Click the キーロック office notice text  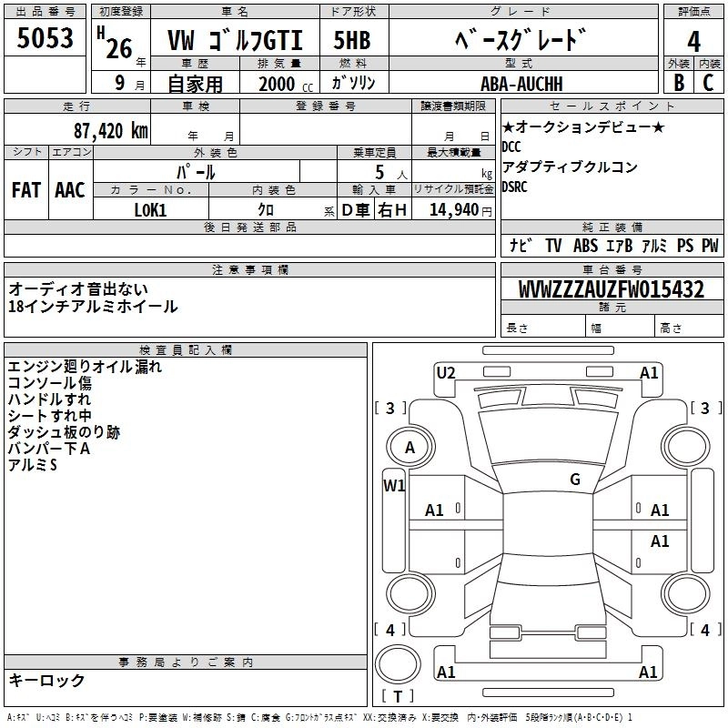(46, 681)
